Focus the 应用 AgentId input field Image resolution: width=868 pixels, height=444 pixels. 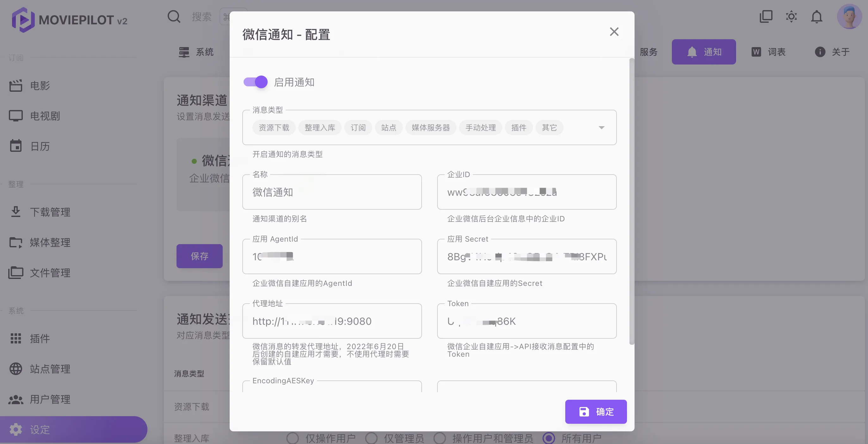(332, 257)
